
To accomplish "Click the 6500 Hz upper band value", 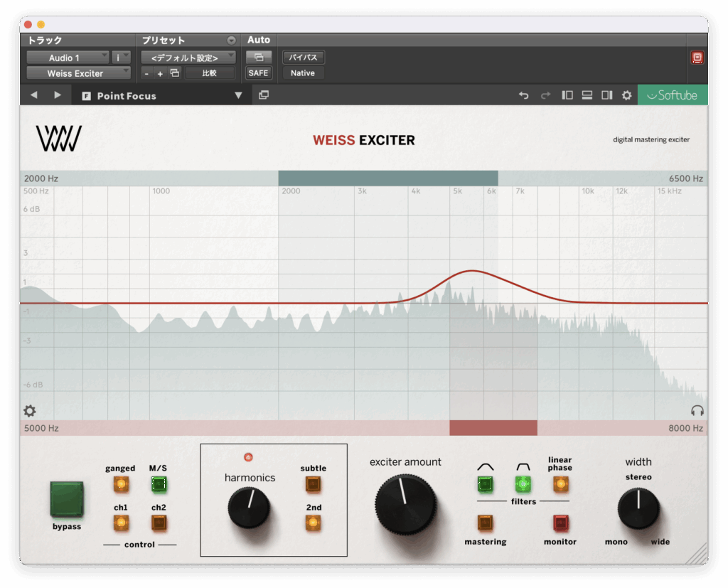I will pyautogui.click(x=686, y=178).
